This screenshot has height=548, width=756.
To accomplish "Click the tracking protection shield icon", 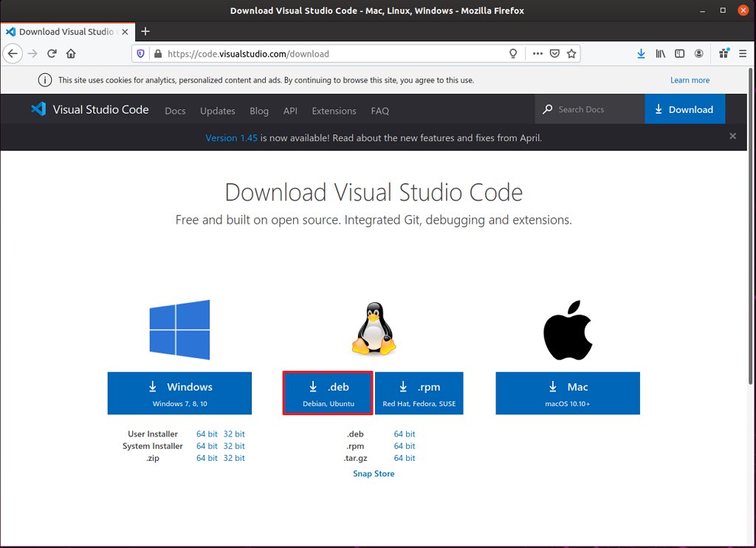I will click(140, 54).
